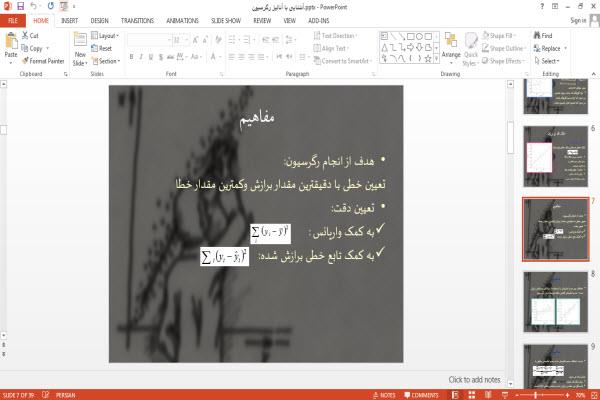
Task: Justify the text
Action: coord(261,57)
